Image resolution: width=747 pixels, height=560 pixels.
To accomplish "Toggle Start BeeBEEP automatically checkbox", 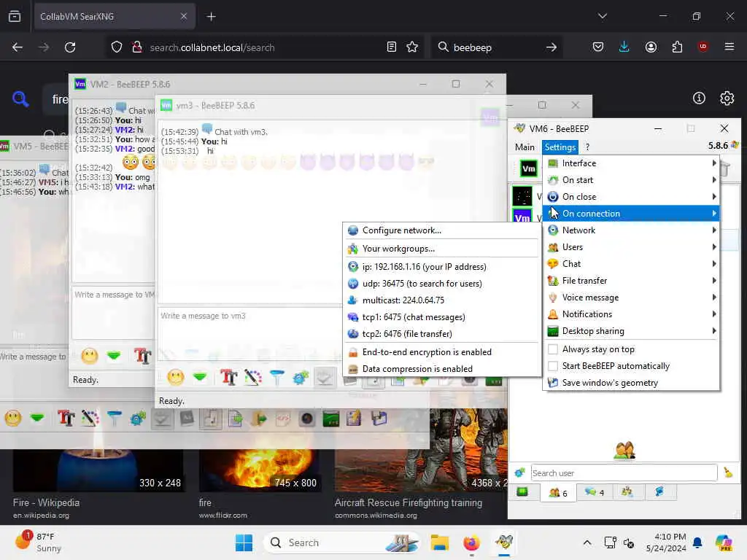I will coord(553,366).
